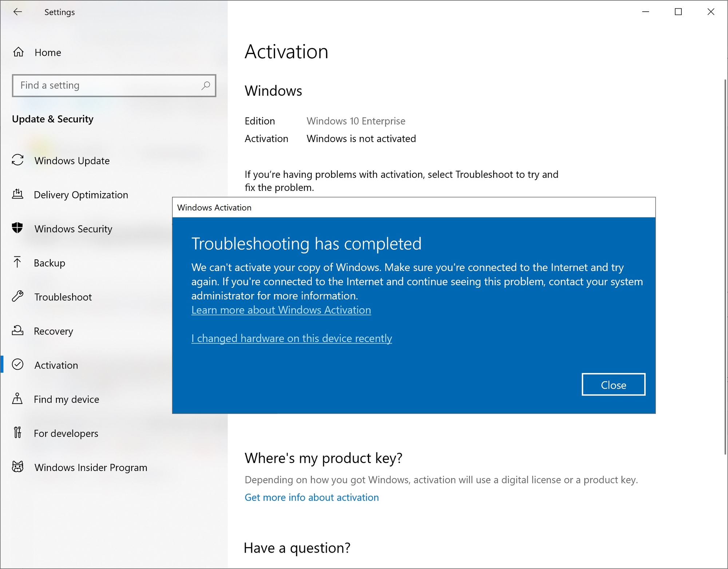Click the Home icon in sidebar
This screenshot has width=728, height=569.
[x=18, y=52]
